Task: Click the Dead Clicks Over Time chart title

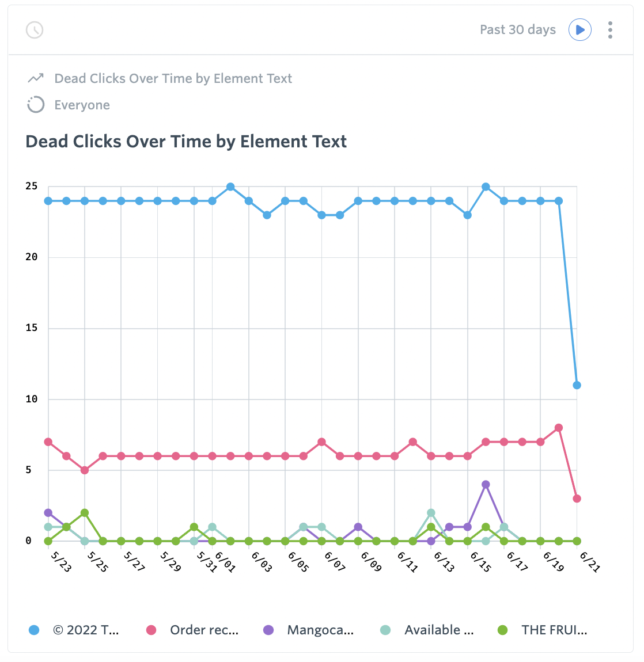Action: click(185, 141)
